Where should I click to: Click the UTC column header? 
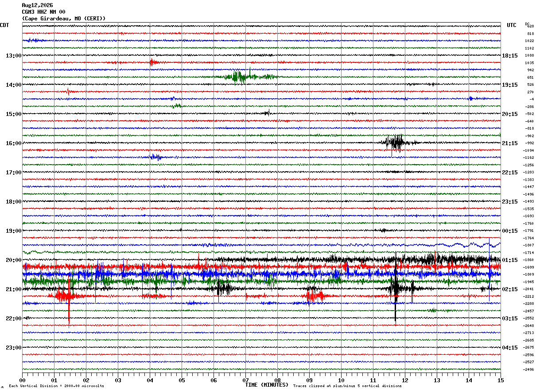pyautogui.click(x=512, y=25)
